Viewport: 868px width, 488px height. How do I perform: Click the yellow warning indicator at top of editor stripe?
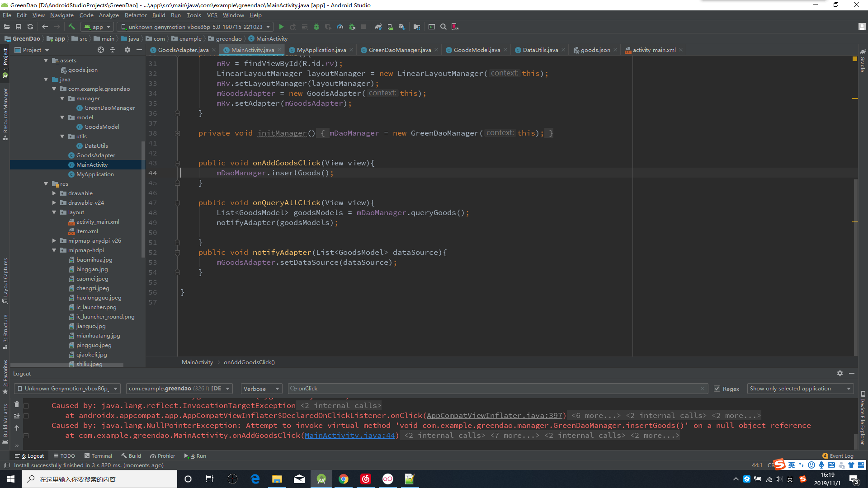coord(854,59)
